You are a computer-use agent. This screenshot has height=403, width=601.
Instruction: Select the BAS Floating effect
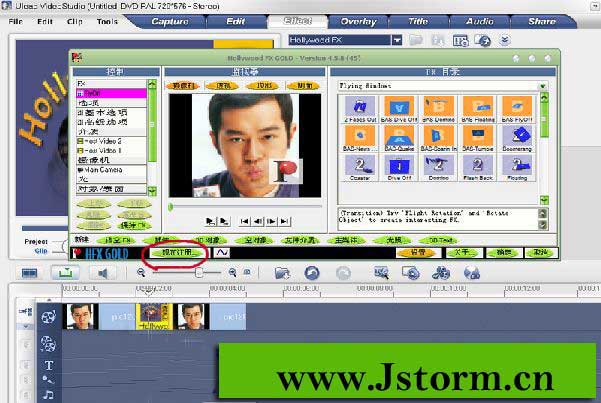click(x=478, y=109)
